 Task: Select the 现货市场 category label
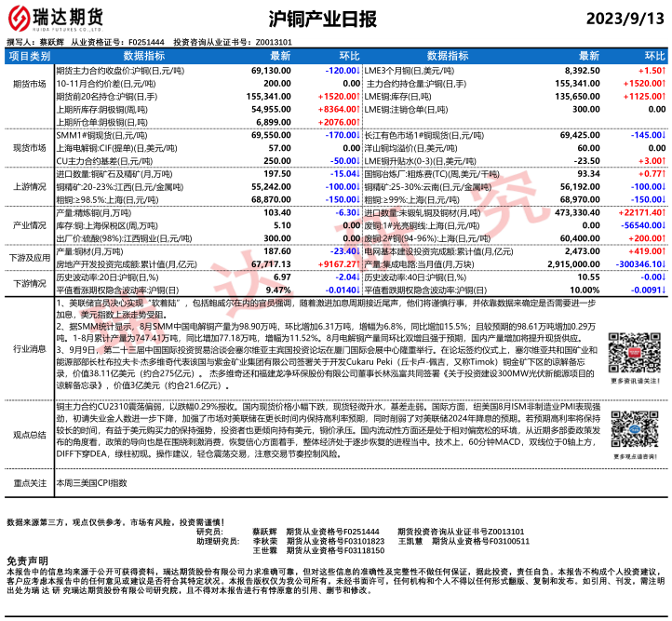(29, 148)
